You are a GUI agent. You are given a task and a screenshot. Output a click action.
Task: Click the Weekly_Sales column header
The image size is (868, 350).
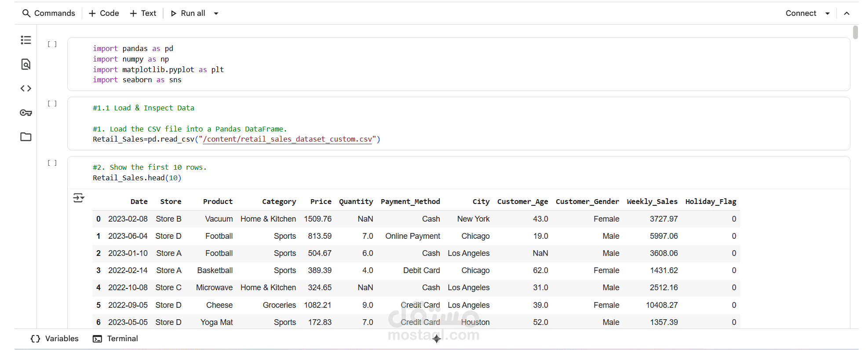click(x=652, y=201)
